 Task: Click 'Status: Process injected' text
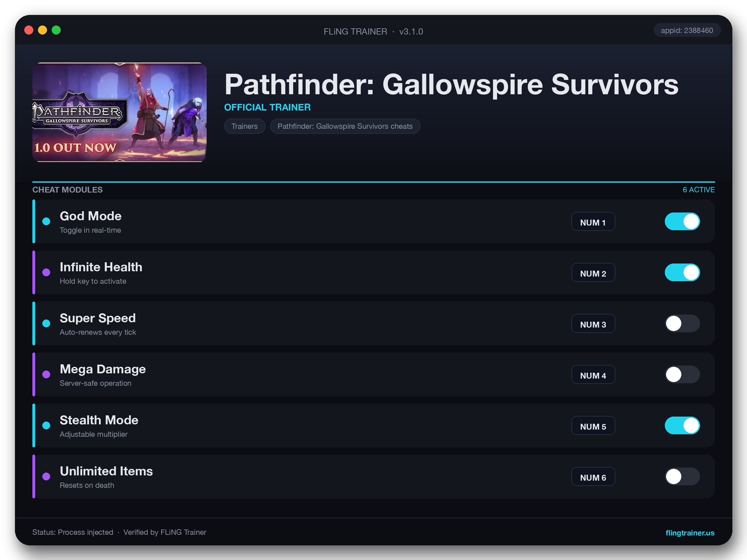pyautogui.click(x=73, y=532)
